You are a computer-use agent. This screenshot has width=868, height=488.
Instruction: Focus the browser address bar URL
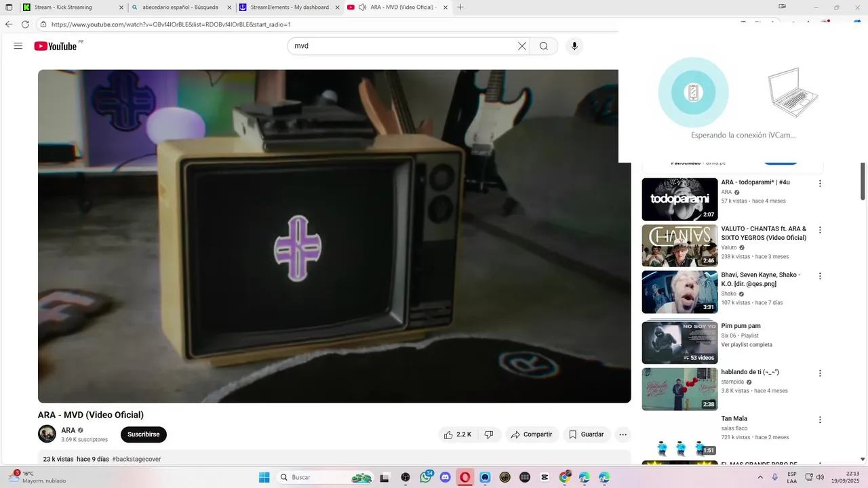tap(171, 24)
